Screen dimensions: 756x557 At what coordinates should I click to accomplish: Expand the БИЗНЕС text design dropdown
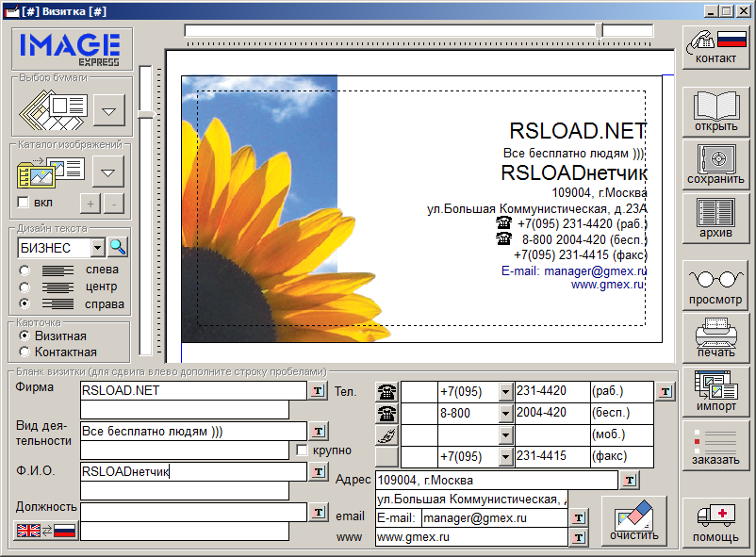point(97,247)
